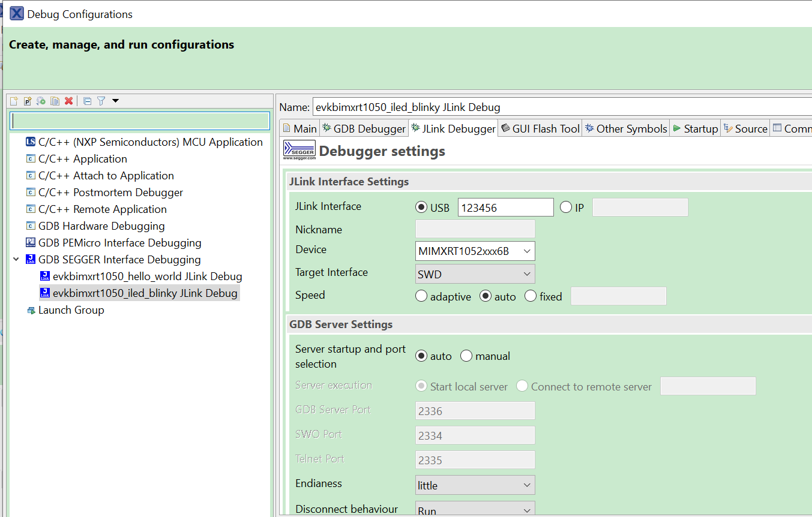This screenshot has width=812, height=517.
Task: Click the SWO Port field 2334
Action: [475, 435]
